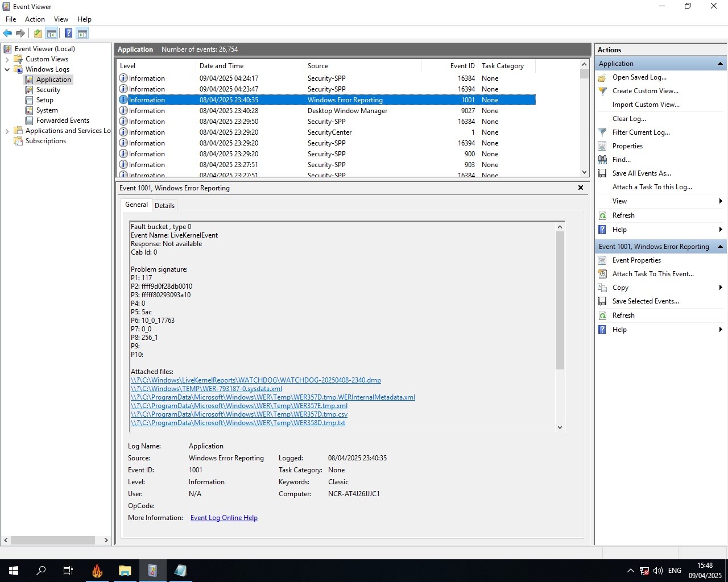Click the grey Forward arrow in toolbar
This screenshot has width=728, height=582.
coord(20,34)
